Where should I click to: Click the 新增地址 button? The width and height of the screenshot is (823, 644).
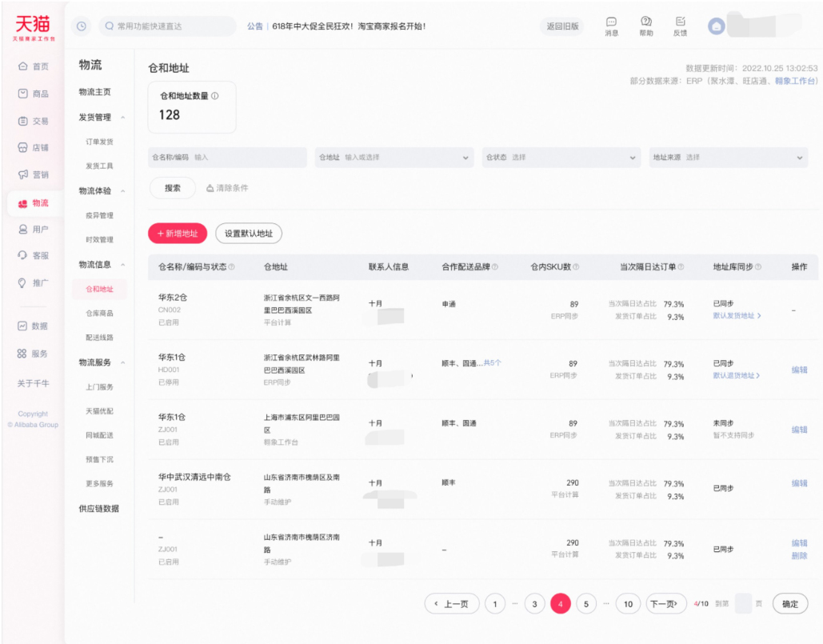point(178,234)
